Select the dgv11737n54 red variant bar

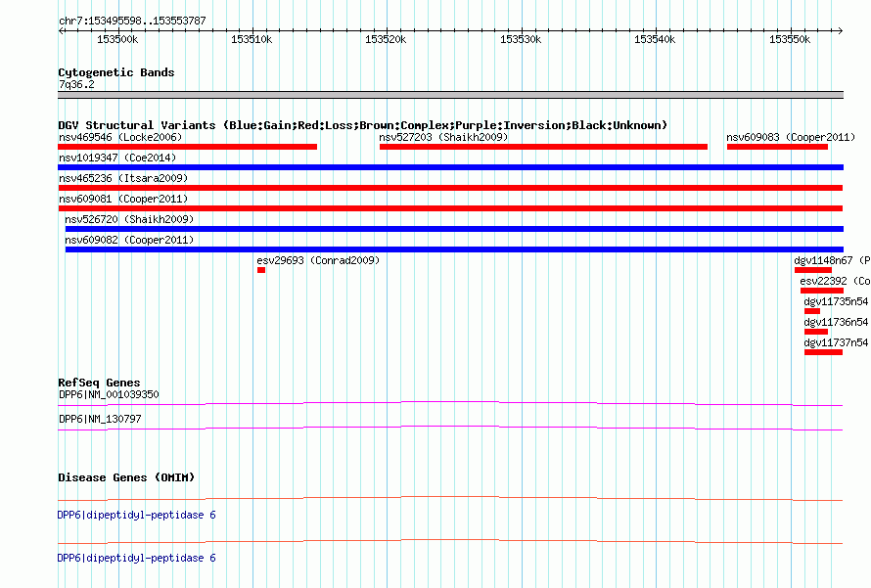[x=823, y=352]
